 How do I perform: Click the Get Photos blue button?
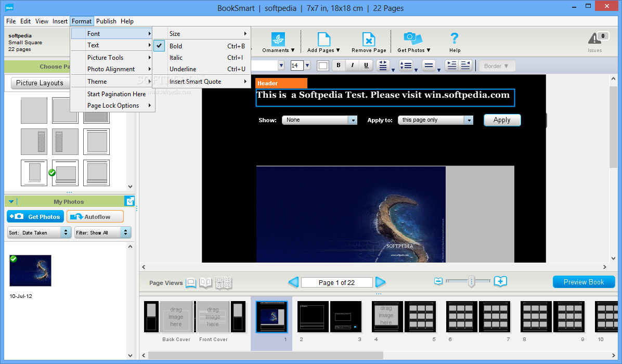click(35, 216)
